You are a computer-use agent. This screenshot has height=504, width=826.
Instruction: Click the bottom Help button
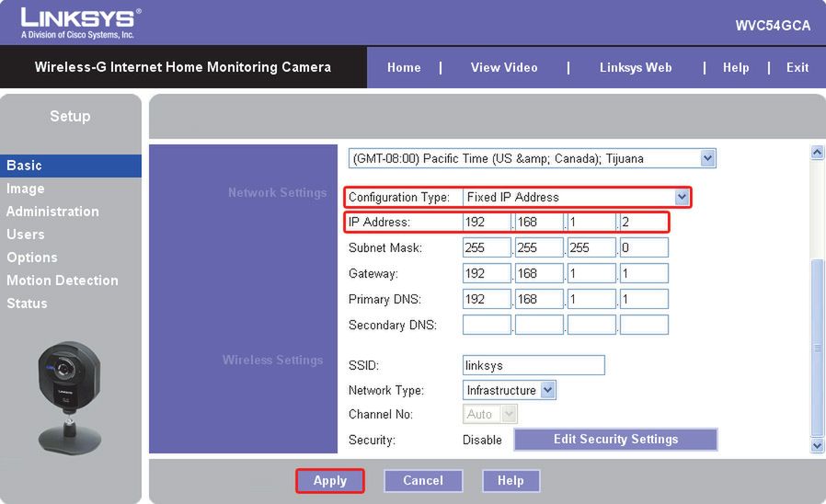point(511,480)
